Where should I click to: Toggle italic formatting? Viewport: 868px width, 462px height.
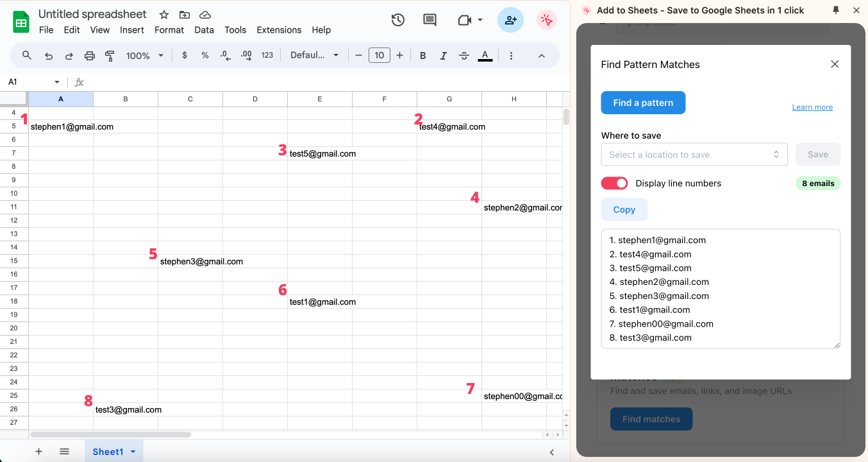(443, 56)
